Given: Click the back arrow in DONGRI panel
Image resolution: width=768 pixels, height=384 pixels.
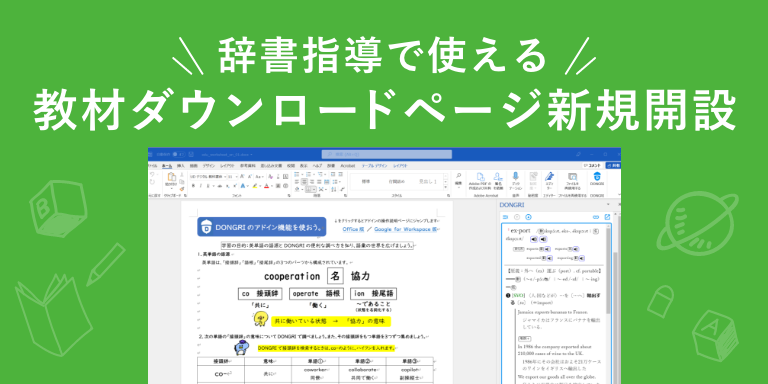Looking at the screenshot, I should tap(505, 217).
